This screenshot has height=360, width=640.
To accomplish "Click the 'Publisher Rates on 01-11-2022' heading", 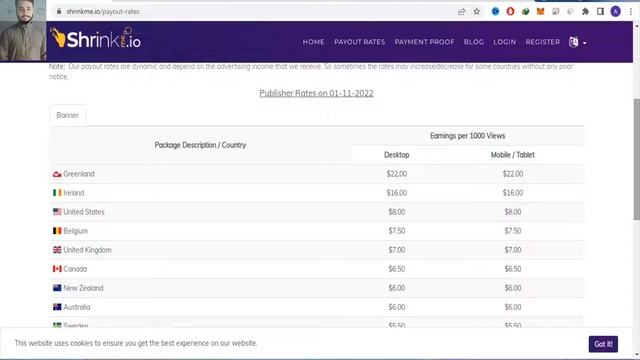I will coord(316,93).
